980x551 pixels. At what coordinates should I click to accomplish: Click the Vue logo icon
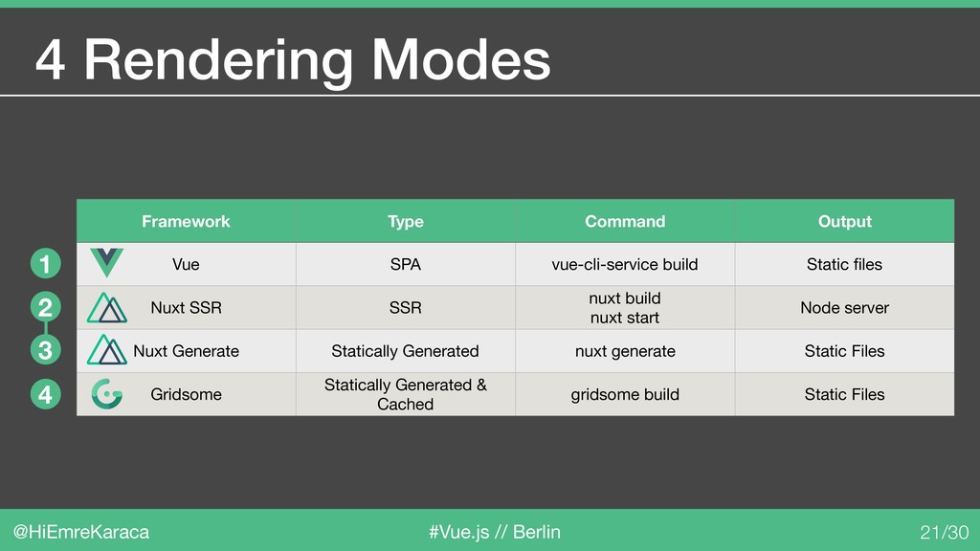click(107, 263)
